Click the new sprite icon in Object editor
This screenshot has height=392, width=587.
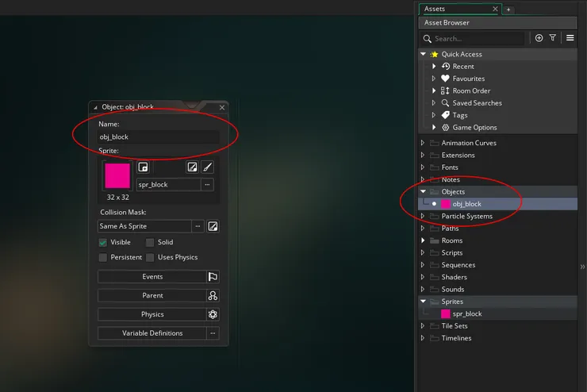pos(143,167)
